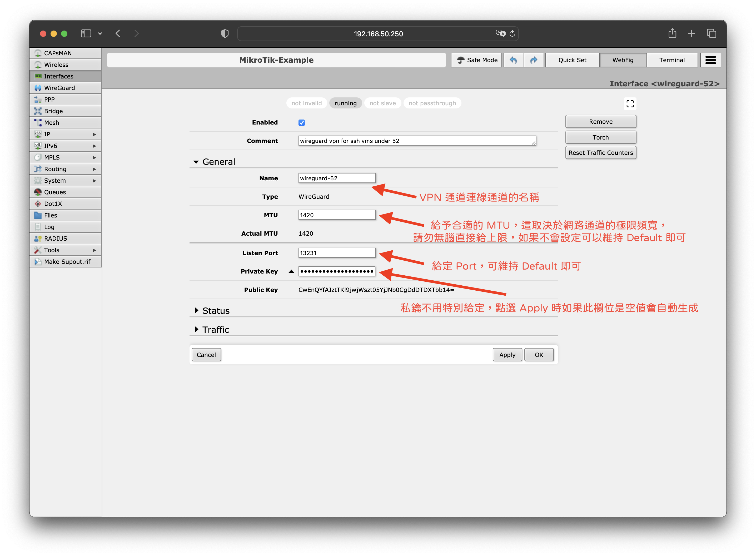This screenshot has width=756, height=556.
Task: Open WireGuard in the sidebar
Action: (x=59, y=88)
